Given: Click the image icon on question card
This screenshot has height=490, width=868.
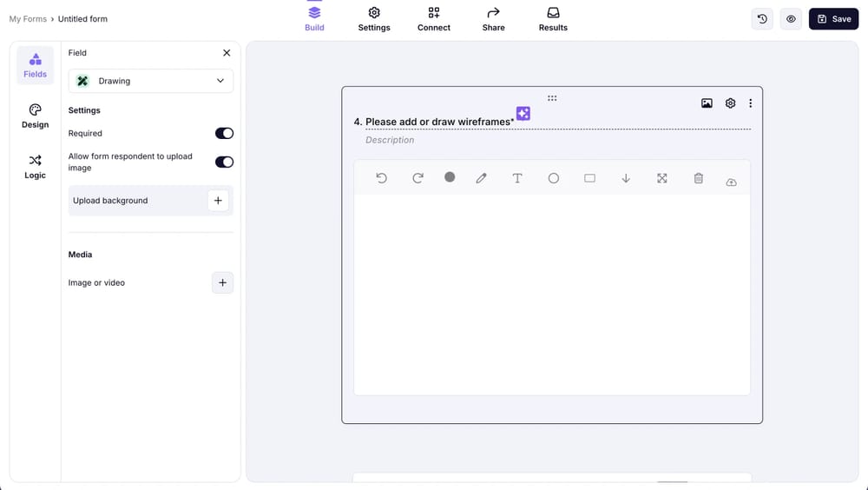Looking at the screenshot, I should click(707, 103).
